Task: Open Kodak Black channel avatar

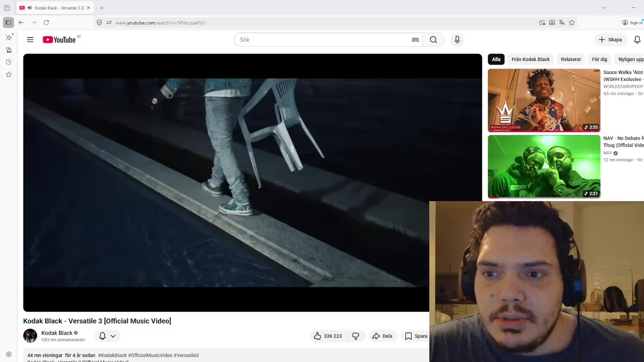Action: click(x=30, y=336)
